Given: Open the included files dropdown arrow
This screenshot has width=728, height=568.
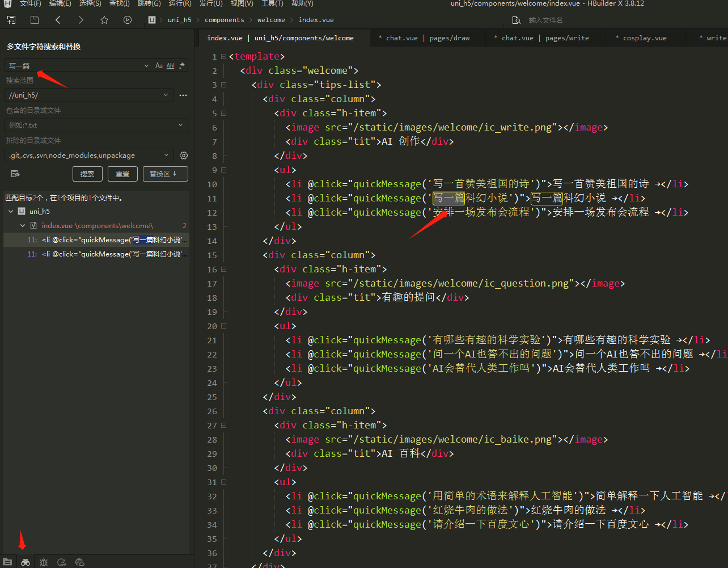Looking at the screenshot, I should pos(181,125).
